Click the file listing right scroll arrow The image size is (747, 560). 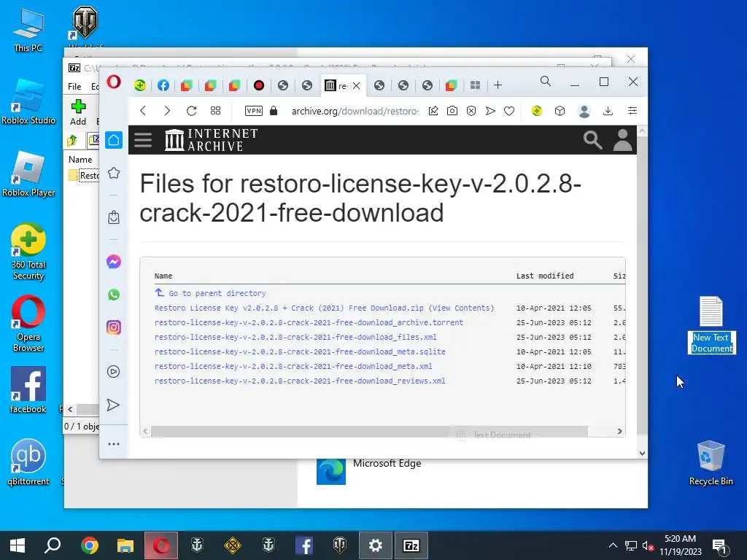[619, 431]
